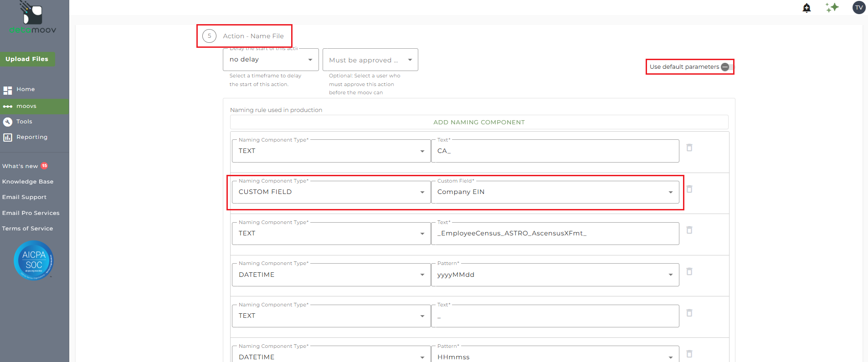
Task: Open Reporting in the sidebar
Action: click(x=31, y=137)
